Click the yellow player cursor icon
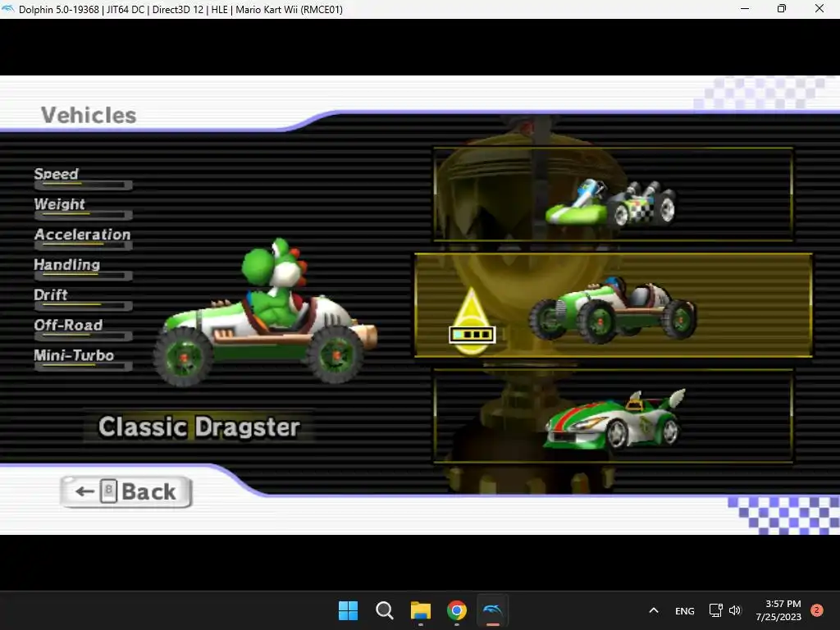 472,322
